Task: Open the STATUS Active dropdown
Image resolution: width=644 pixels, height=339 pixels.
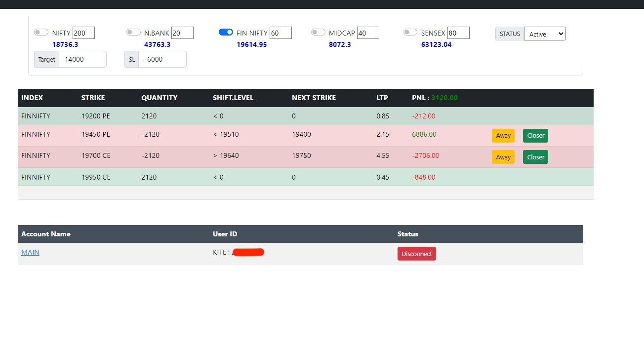Action: pos(544,34)
